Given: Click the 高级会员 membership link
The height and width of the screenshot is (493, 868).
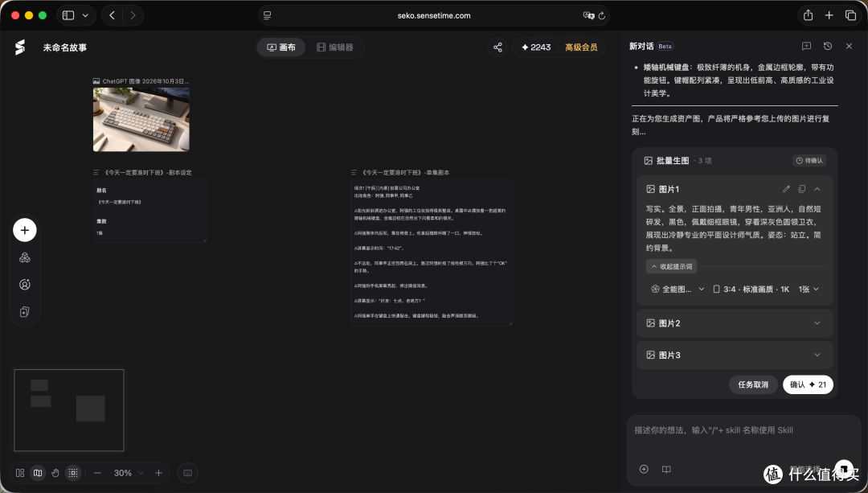Looking at the screenshot, I should tap(581, 47).
